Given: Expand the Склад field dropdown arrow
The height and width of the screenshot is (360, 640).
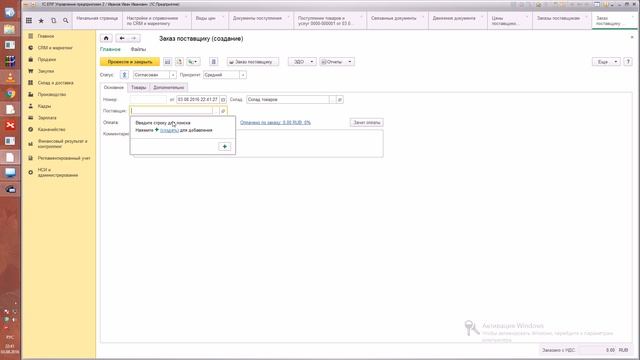Looking at the screenshot, I should point(333,100).
